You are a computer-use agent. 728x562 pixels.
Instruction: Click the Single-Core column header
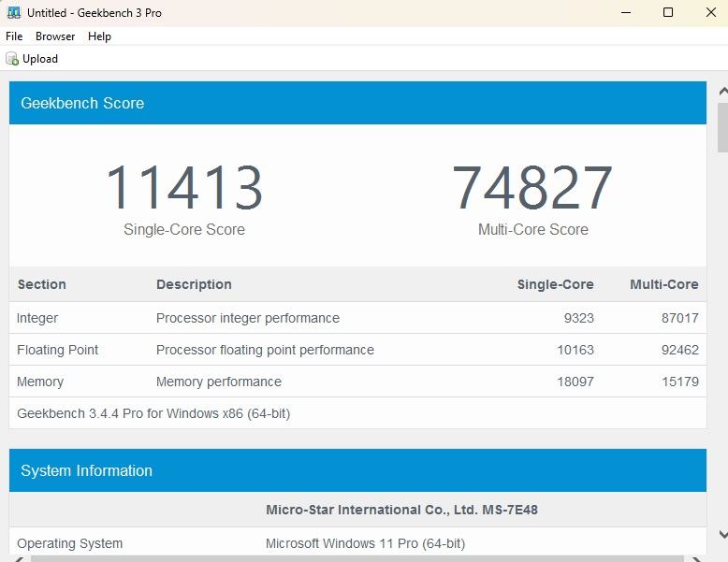pyautogui.click(x=555, y=284)
